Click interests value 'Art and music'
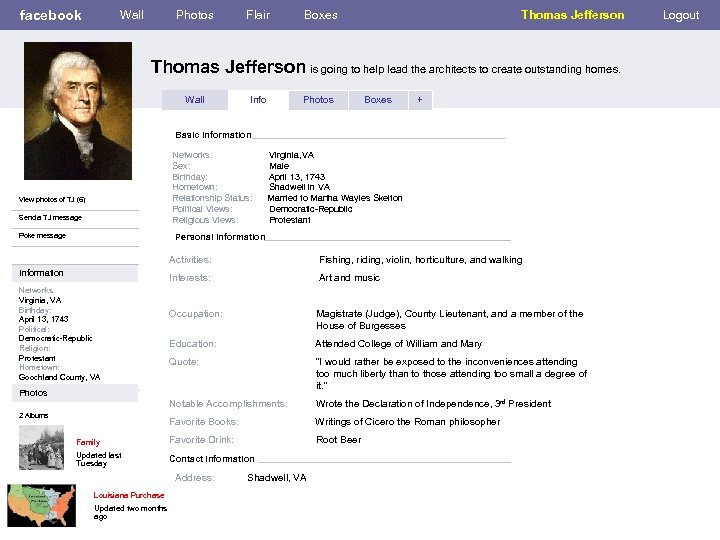The height and width of the screenshot is (540, 720). click(349, 278)
